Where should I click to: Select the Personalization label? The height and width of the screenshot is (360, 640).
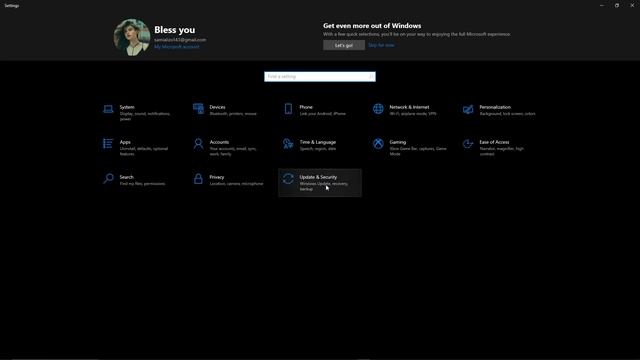pos(495,107)
